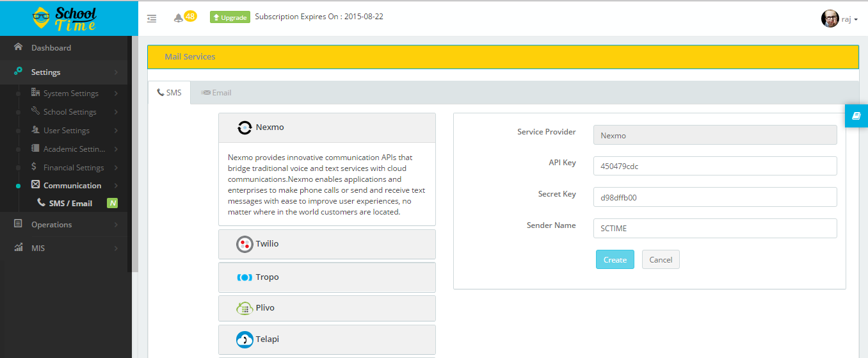Click the Nexmo logo icon

pyautogui.click(x=245, y=127)
